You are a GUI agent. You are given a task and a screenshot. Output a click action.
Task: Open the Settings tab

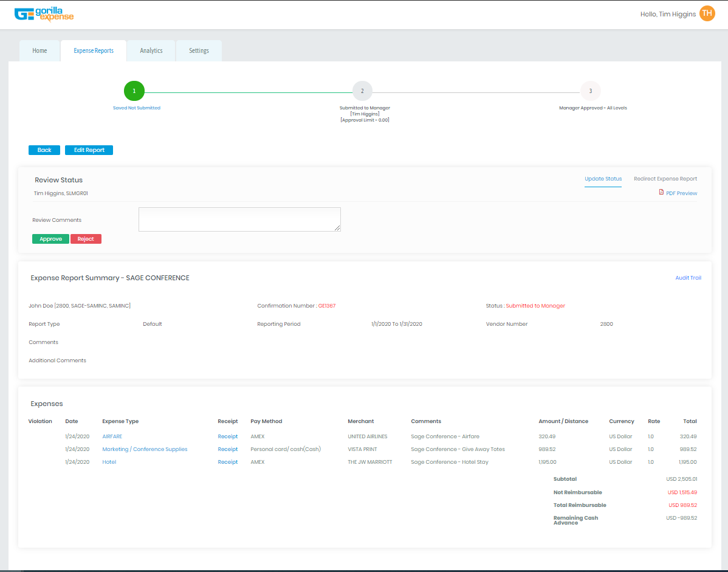(x=199, y=50)
